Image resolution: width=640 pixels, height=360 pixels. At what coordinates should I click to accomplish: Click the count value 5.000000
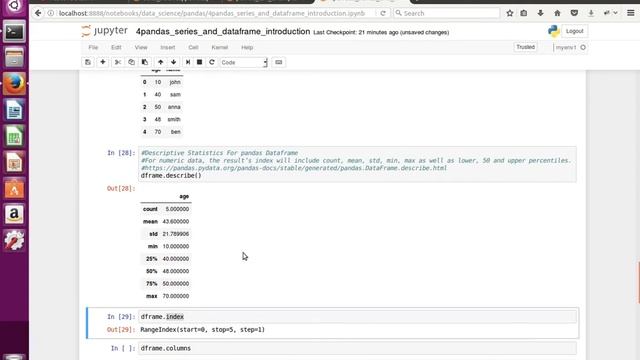[177, 209]
